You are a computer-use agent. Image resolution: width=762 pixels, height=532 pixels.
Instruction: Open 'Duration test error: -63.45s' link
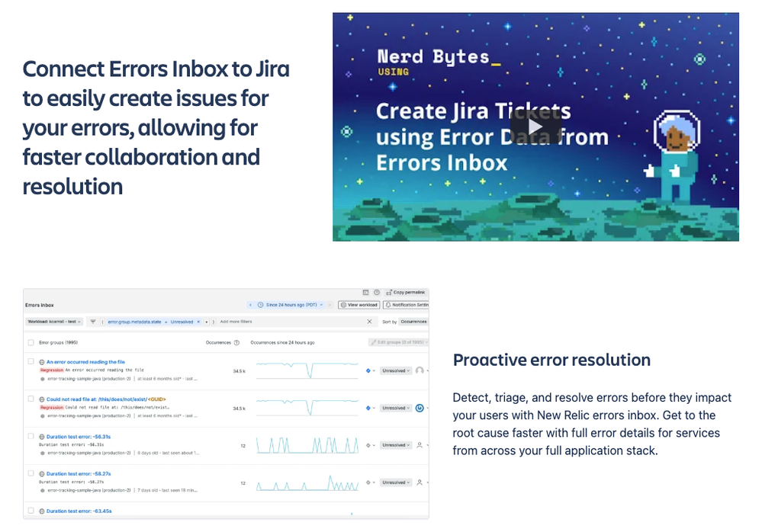pos(79,511)
